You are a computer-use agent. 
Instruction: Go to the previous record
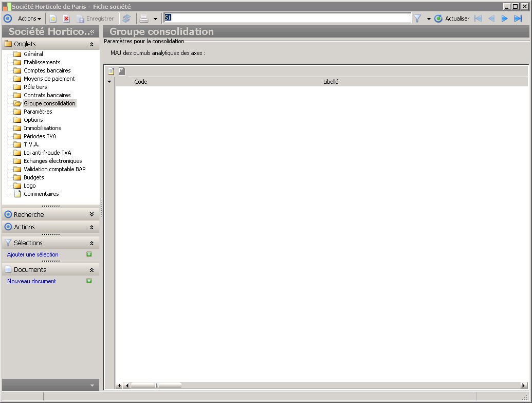[x=491, y=19]
